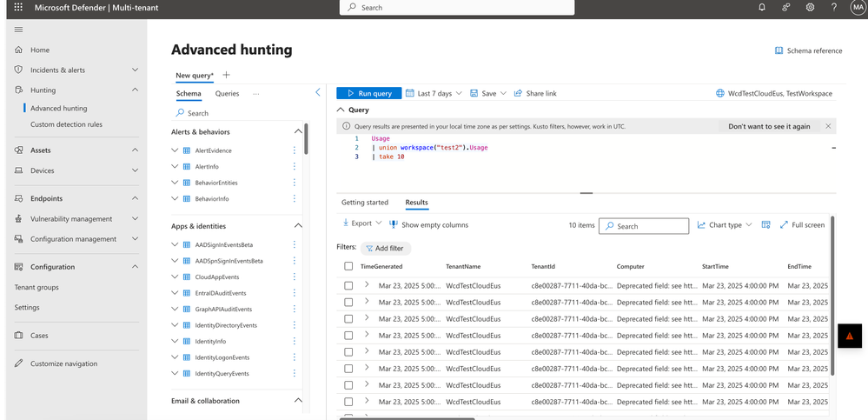Click the Add filter button
The image size is (868, 420).
(386, 248)
